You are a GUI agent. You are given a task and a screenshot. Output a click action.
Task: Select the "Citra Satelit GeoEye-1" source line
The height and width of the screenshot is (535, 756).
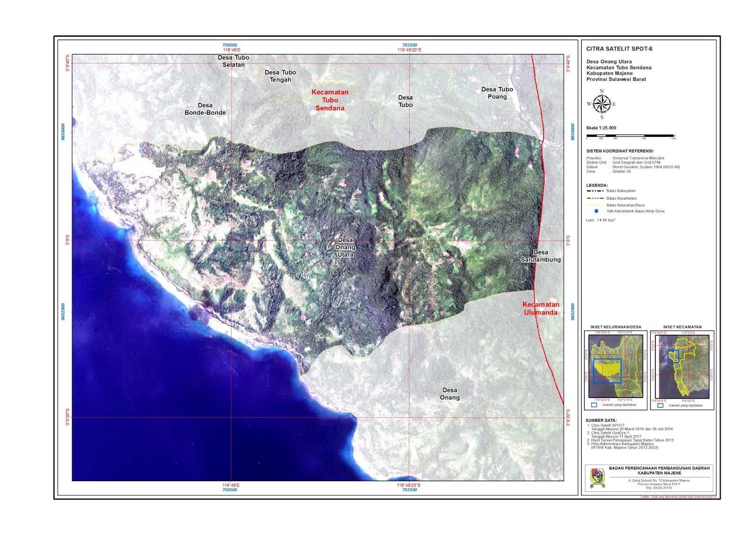[610, 433]
